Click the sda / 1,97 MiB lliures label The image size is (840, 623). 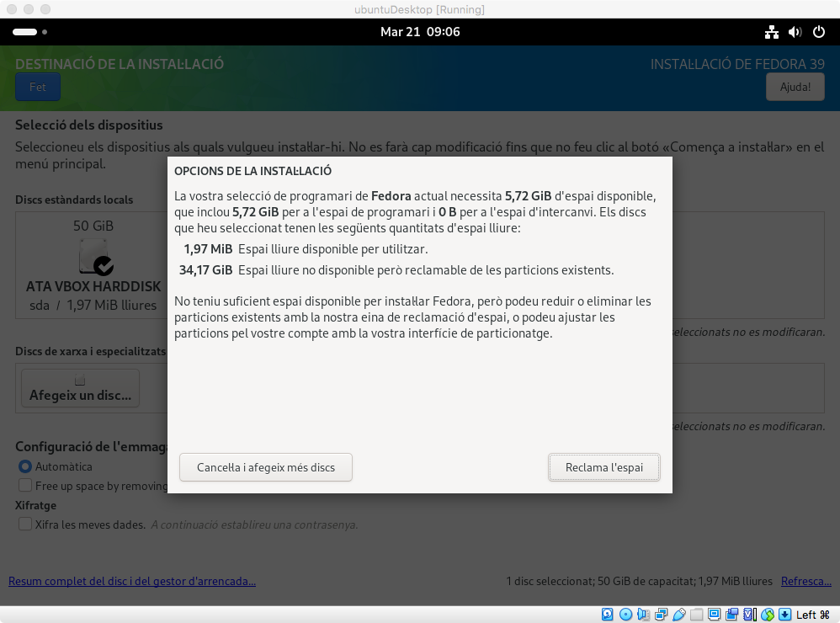click(x=93, y=306)
